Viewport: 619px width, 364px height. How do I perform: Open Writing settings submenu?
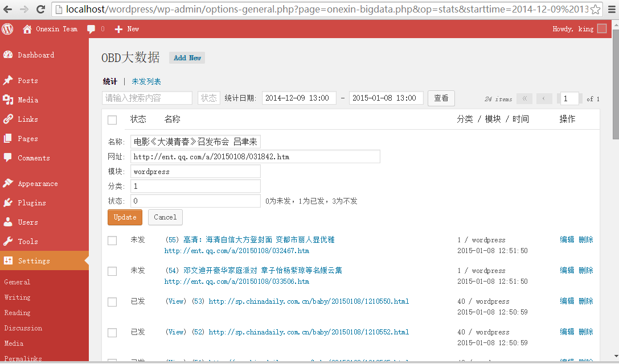point(18,297)
